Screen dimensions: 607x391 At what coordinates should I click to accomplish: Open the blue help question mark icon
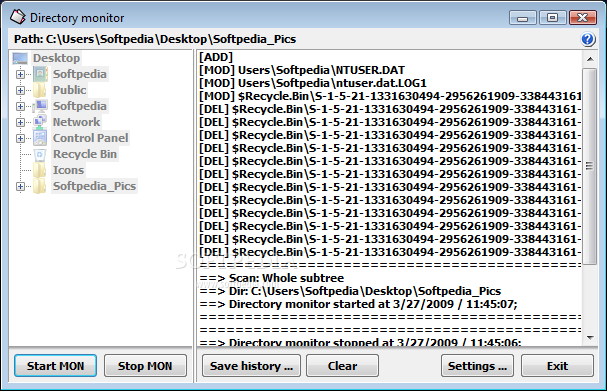click(587, 39)
